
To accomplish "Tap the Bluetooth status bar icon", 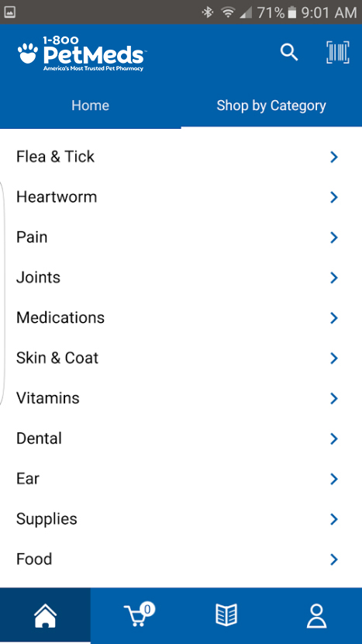I will tap(208, 12).
